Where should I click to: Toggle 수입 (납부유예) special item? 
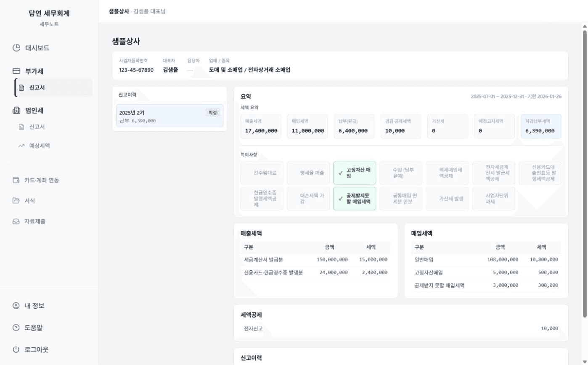click(x=401, y=173)
